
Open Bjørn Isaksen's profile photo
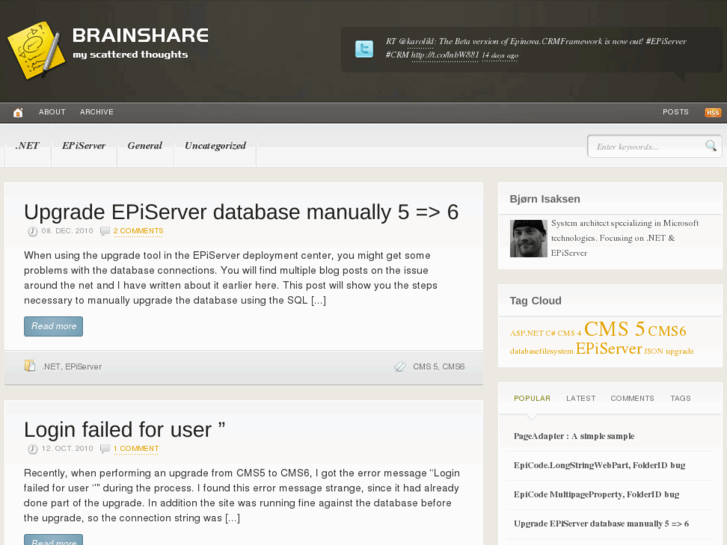point(529,238)
